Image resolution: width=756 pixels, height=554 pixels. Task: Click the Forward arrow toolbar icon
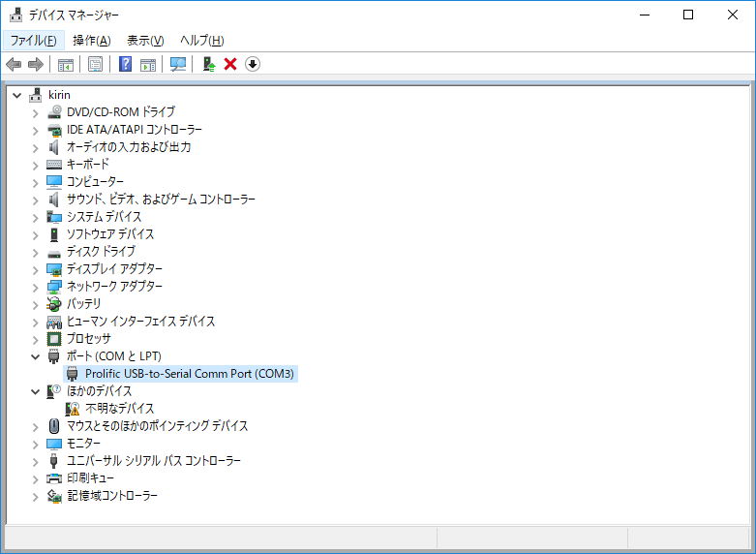click(36, 64)
